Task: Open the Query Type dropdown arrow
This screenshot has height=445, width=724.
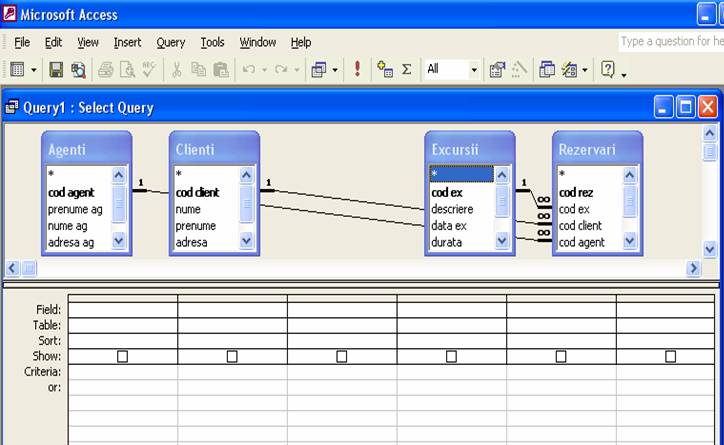Action: 335,70
